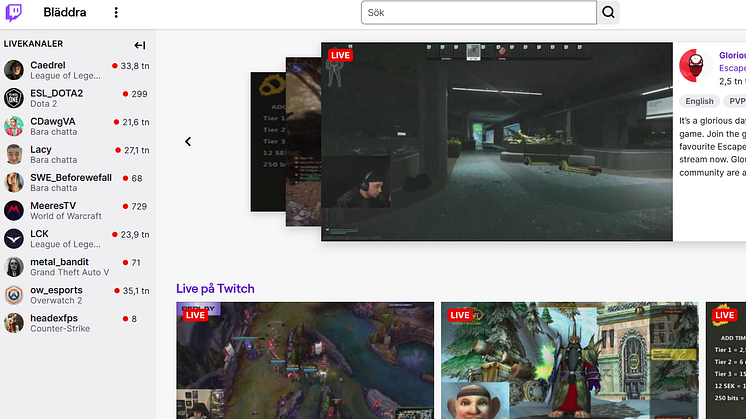Open metal_bandit's channel avatar
This screenshot has height=419, width=746.
14,266
